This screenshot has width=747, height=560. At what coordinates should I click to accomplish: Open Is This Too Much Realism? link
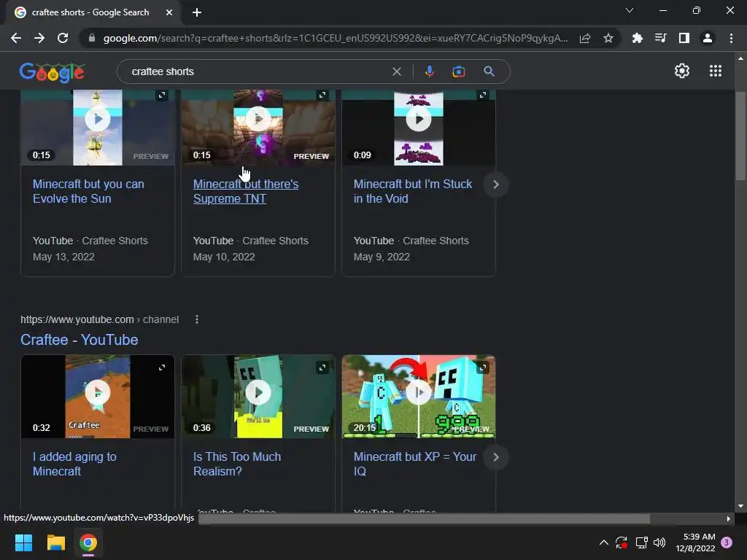click(237, 464)
